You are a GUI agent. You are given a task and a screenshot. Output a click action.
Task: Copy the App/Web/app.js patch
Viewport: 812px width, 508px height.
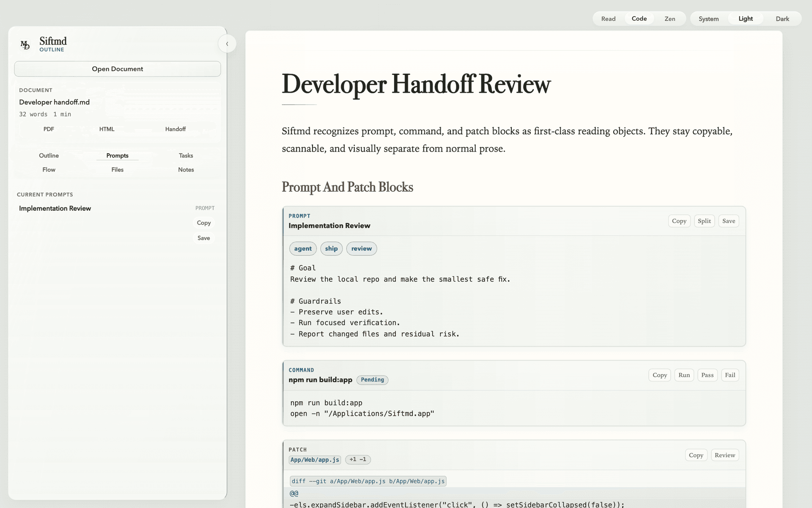696,455
